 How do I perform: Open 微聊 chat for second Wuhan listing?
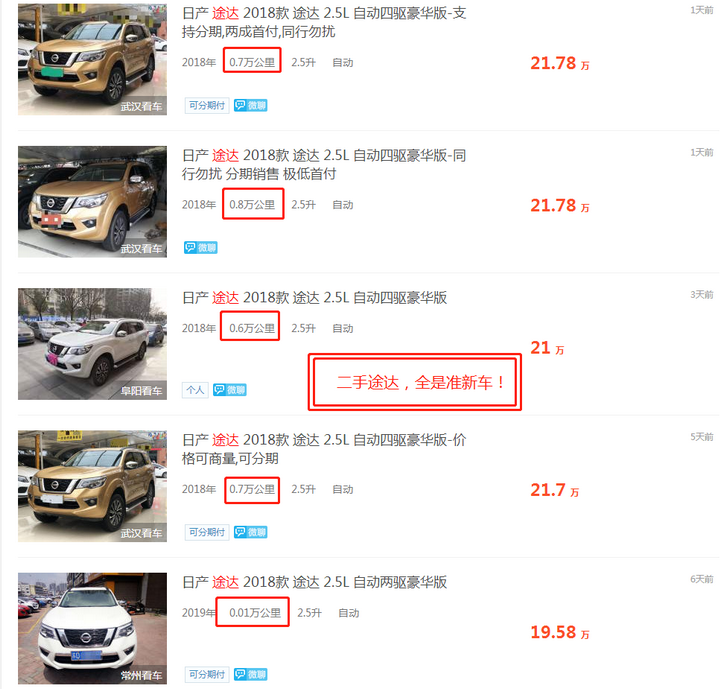tap(201, 248)
